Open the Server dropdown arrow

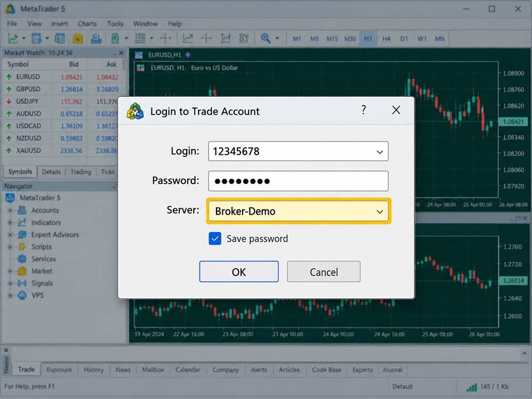click(380, 212)
